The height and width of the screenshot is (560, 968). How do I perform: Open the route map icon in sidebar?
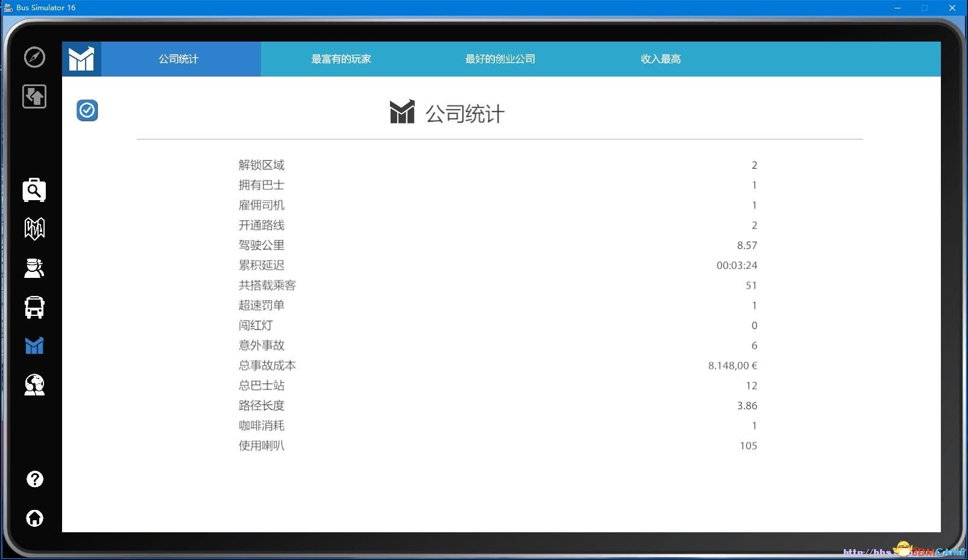(x=34, y=228)
